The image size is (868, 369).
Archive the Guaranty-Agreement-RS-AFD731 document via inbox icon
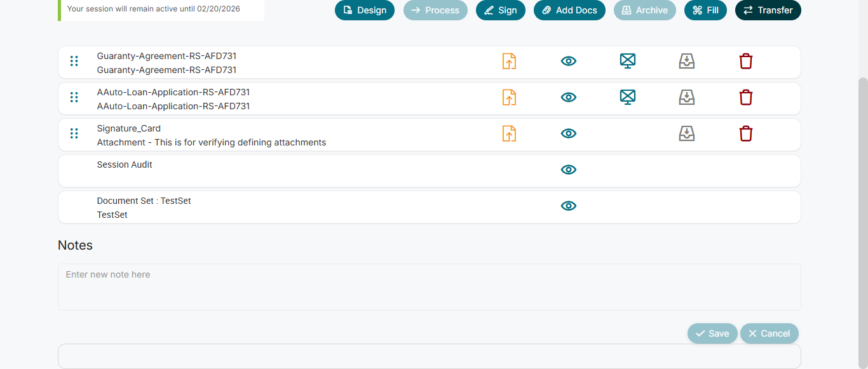(x=687, y=61)
